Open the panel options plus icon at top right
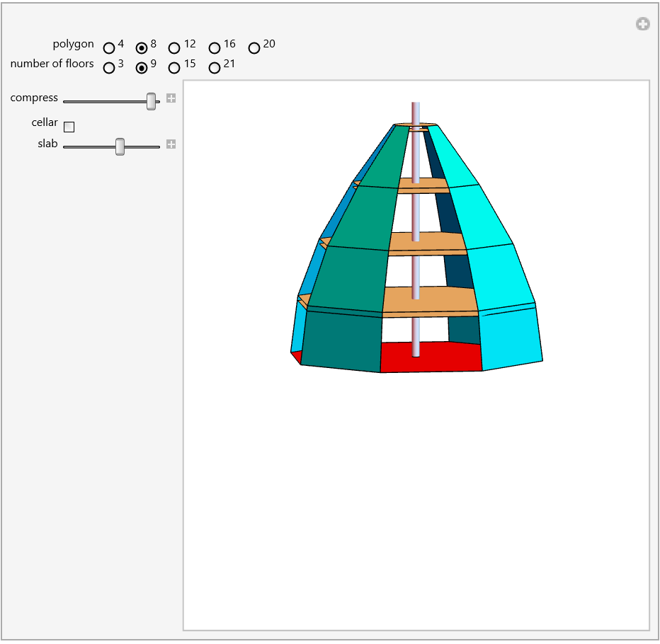 [x=642, y=24]
